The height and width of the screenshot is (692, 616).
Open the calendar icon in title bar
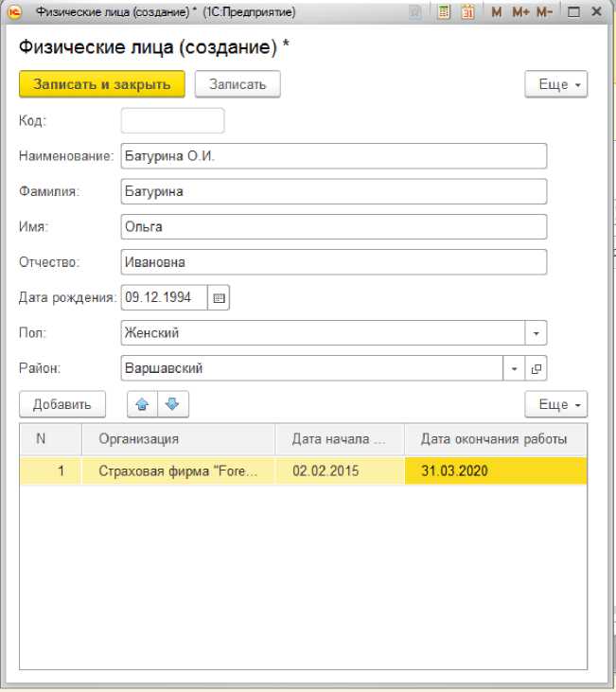pyautogui.click(x=467, y=11)
